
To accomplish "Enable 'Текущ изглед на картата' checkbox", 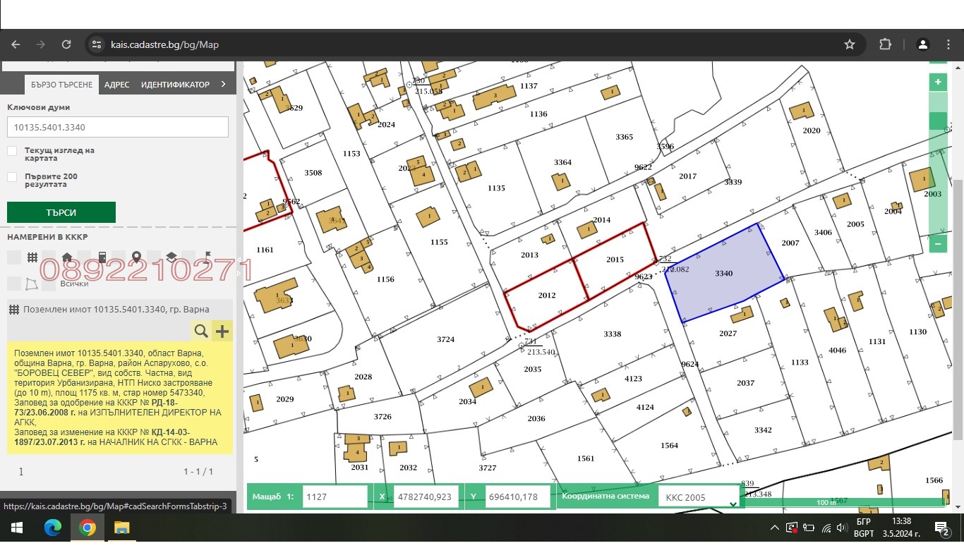I will tap(12, 151).
